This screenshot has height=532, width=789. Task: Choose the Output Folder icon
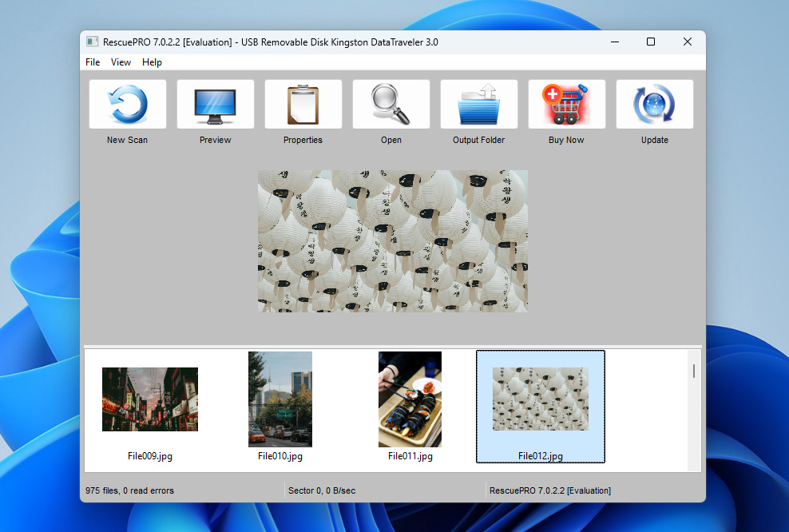479,105
